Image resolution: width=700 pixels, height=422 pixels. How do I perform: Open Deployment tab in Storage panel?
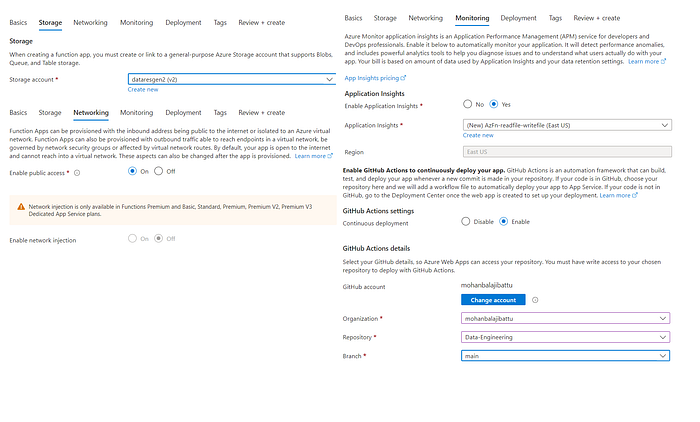click(x=183, y=22)
